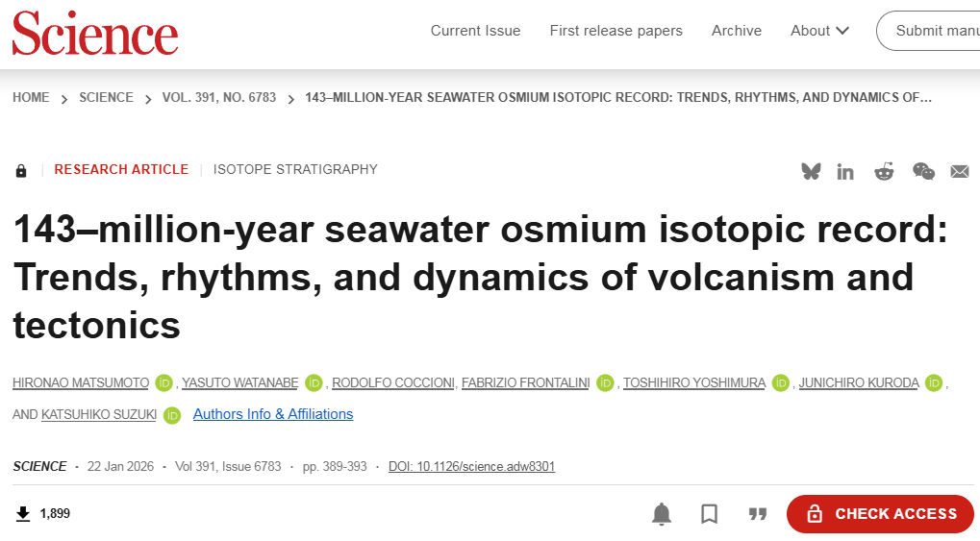Share article on Bluesky butterfly icon
The height and width of the screenshot is (541, 980).
click(811, 171)
